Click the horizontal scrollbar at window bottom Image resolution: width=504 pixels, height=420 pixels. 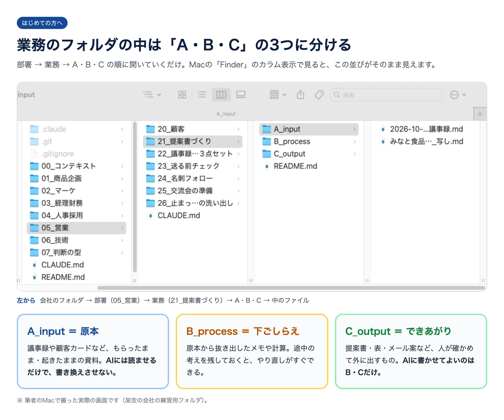[291, 288]
